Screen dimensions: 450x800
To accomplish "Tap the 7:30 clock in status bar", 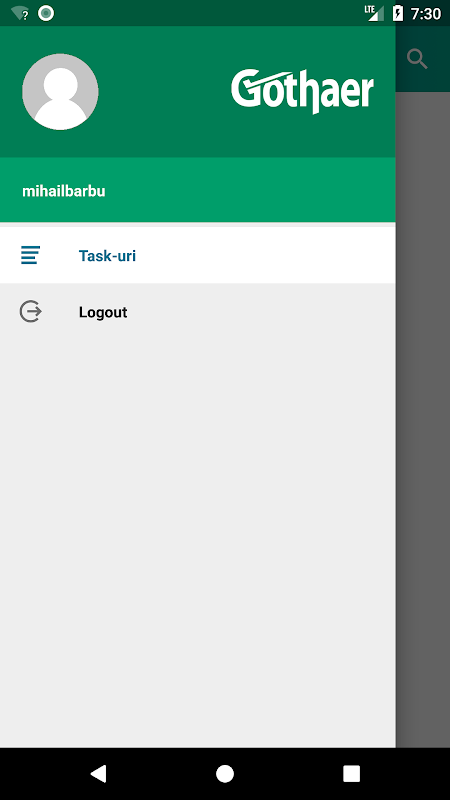I will (426, 14).
